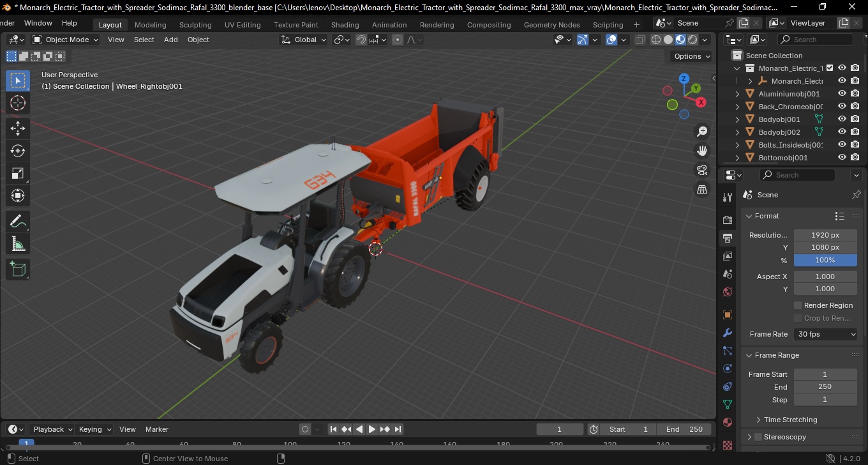Screen dimensions: 868x465
Task: Open the Output properties tab
Action: pyautogui.click(x=728, y=238)
